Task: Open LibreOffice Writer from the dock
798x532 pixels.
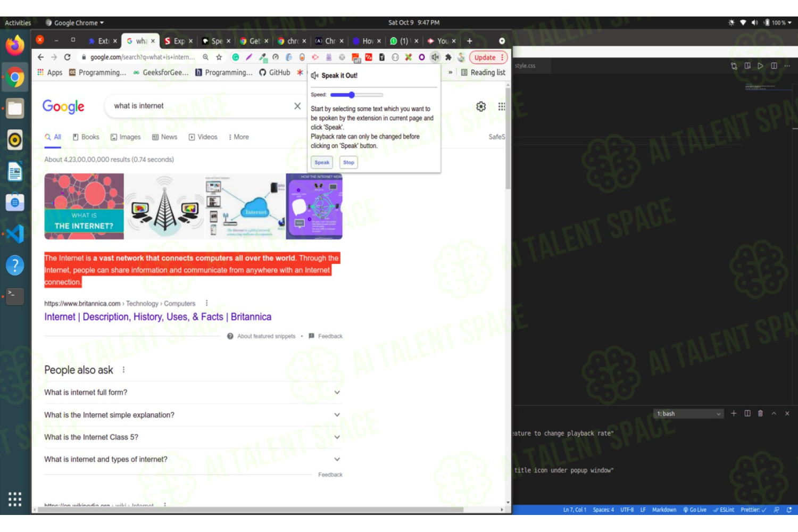Action: click(15, 171)
